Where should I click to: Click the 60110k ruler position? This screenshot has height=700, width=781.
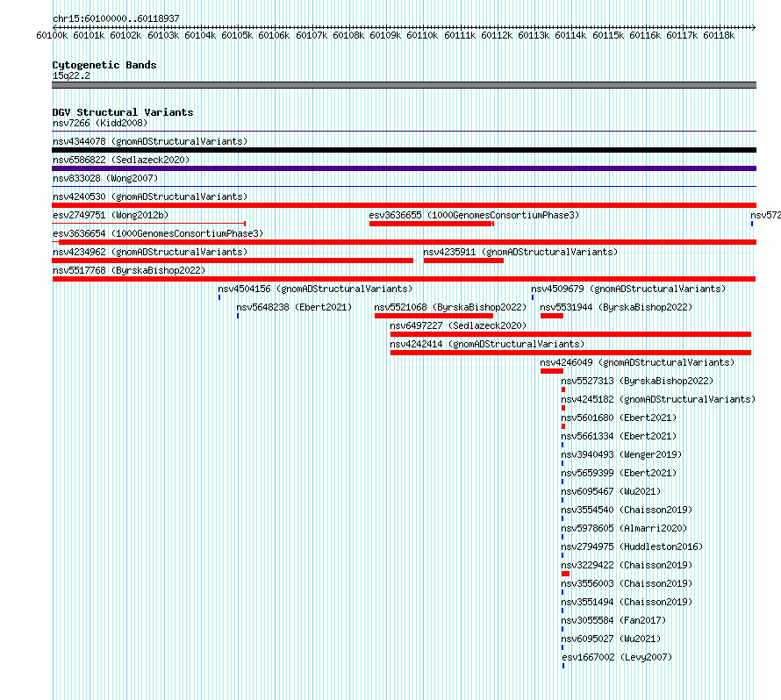click(x=422, y=35)
